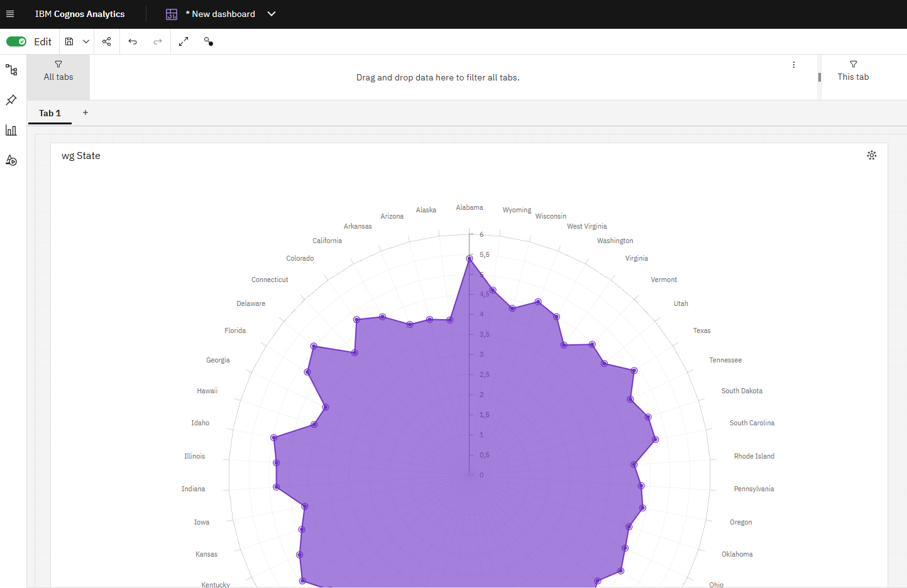Click the Tennessee axis label

(x=725, y=360)
